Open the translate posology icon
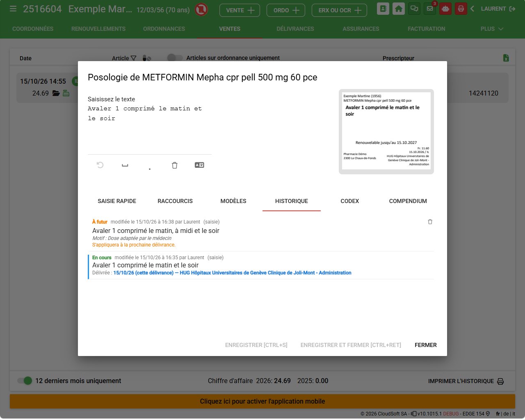This screenshot has width=525, height=420. pyautogui.click(x=199, y=165)
